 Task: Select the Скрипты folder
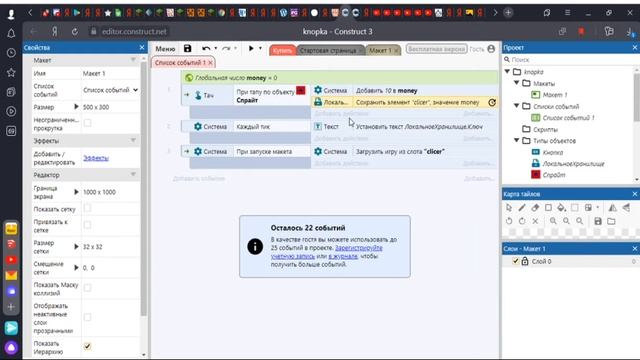(545, 129)
